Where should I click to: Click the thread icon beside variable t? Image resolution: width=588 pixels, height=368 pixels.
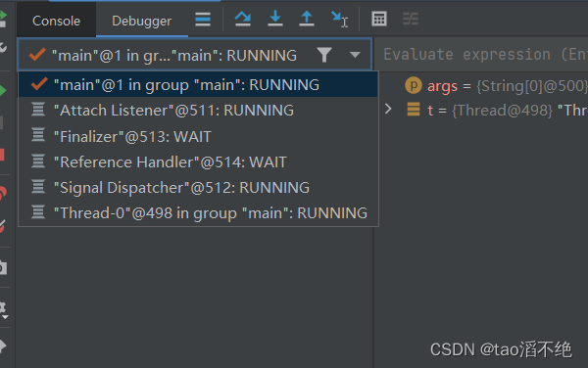point(414,110)
